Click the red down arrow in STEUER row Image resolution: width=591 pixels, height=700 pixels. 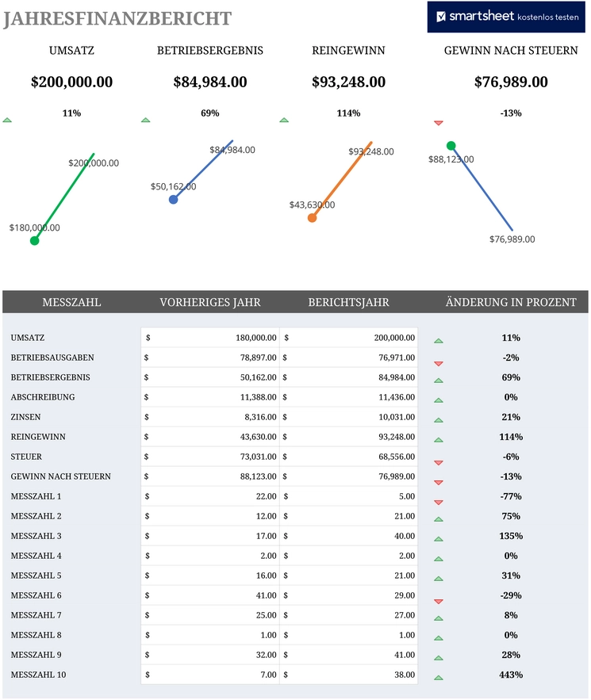[439, 463]
